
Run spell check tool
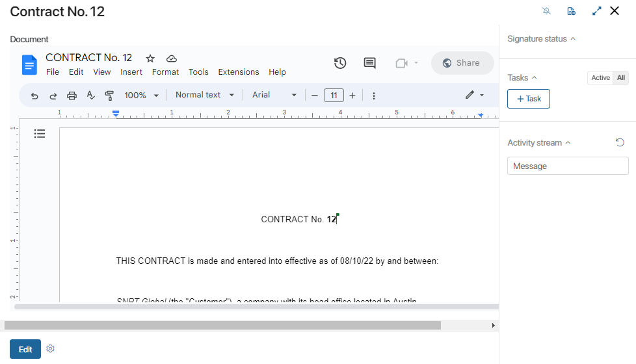[x=90, y=96]
